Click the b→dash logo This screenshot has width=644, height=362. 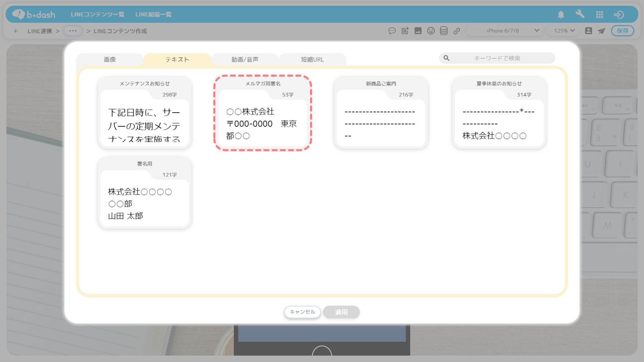click(33, 14)
